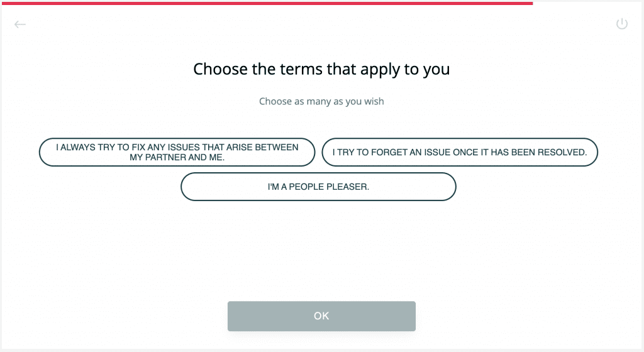Click the "Choose as many as you wish" hint
644x352 pixels.
[321, 101]
